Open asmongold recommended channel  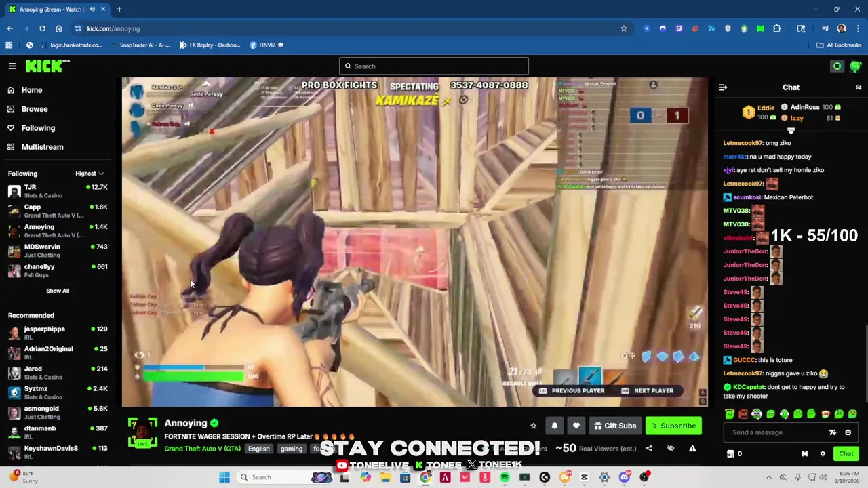57,412
